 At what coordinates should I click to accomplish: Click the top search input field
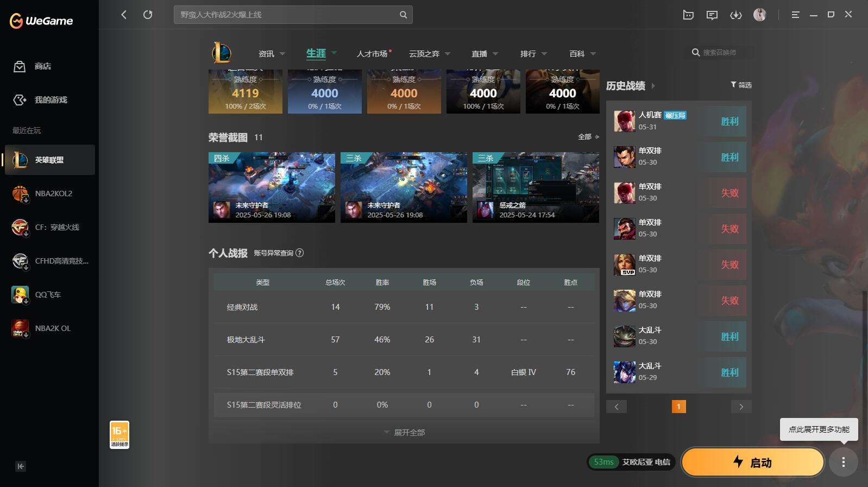(293, 15)
